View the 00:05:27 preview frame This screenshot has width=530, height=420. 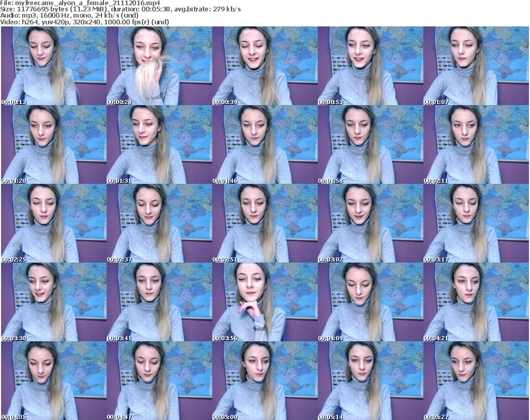pyautogui.click(x=476, y=381)
